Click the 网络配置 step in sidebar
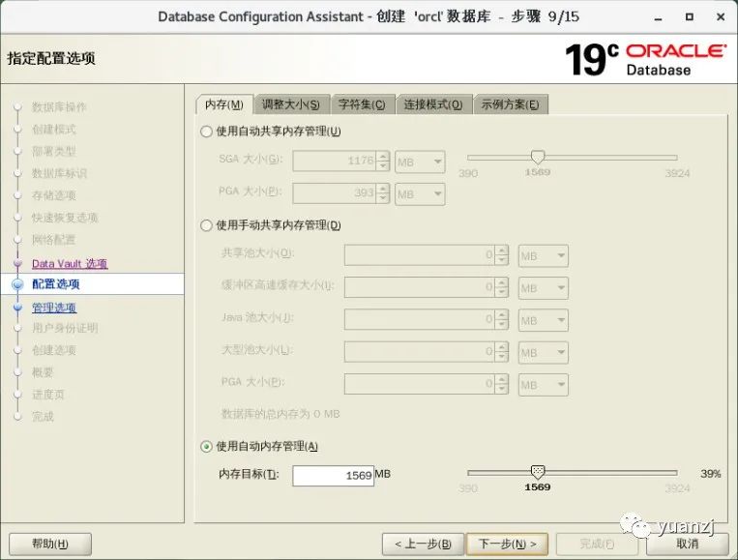Image resolution: width=738 pixels, height=560 pixels. pyautogui.click(x=53, y=240)
